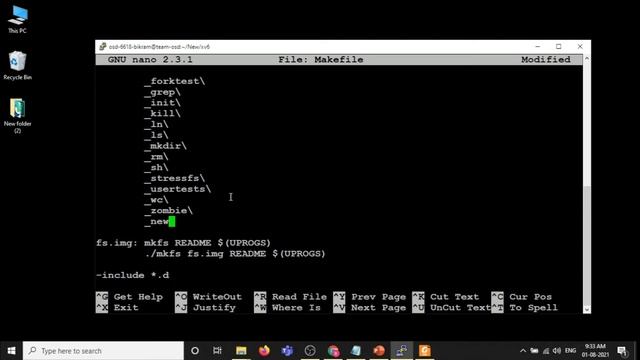Open Microsoft Teams from the taskbar

coord(287,351)
